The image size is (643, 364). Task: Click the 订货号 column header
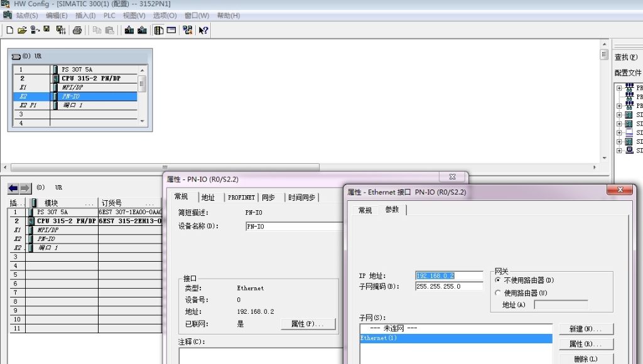(131, 203)
